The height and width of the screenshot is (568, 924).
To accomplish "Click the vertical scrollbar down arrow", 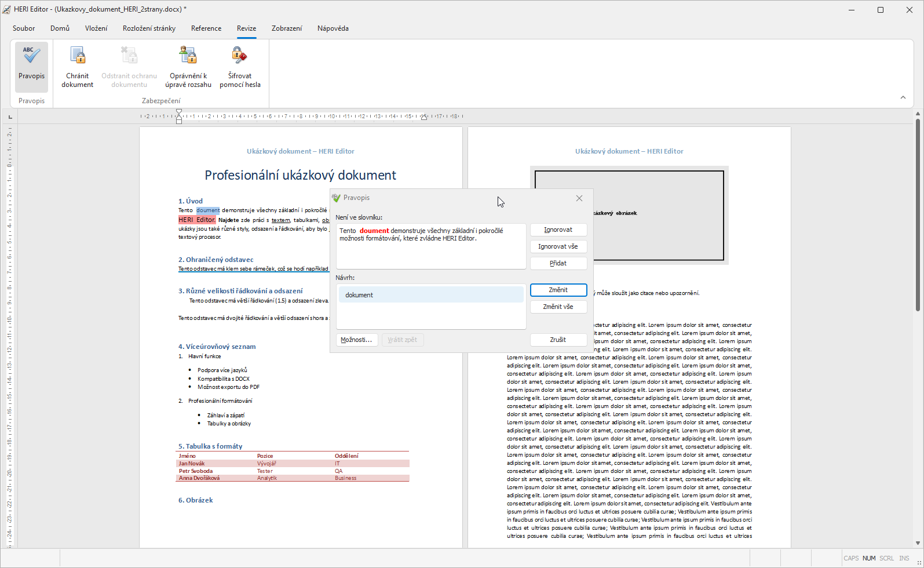I will pyautogui.click(x=918, y=543).
